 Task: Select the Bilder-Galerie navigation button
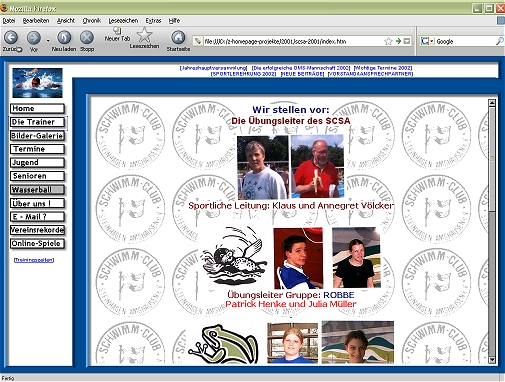coord(37,136)
